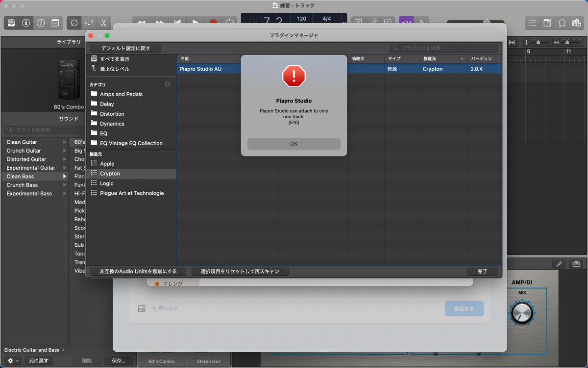Open the Media Browsers button
The width and height of the screenshot is (588, 368).
point(577,23)
